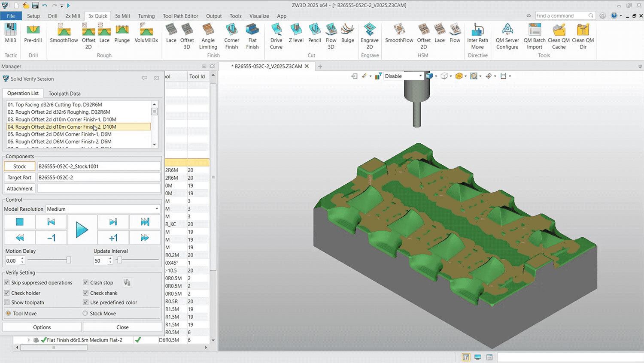644x363 pixels.
Task: Click the Stock component button
Action: 20,166
